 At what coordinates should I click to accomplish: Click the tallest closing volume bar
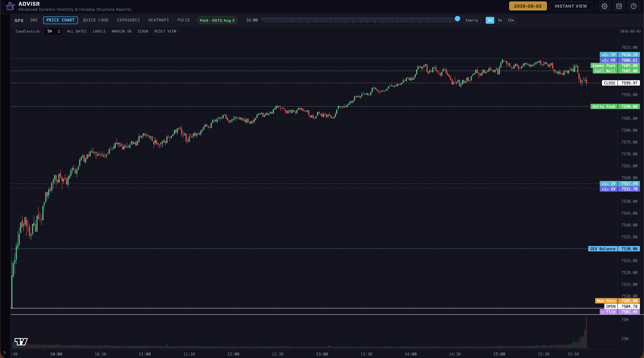click(x=586, y=333)
